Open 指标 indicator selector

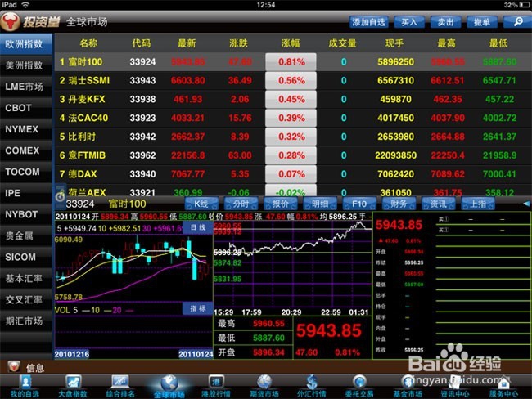pyautogui.click(x=198, y=308)
